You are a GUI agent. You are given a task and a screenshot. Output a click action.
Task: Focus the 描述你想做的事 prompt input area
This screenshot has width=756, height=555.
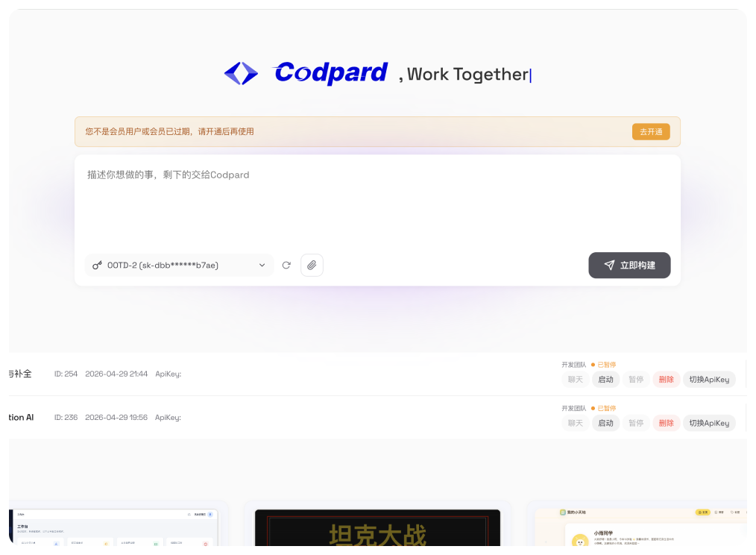click(377, 203)
